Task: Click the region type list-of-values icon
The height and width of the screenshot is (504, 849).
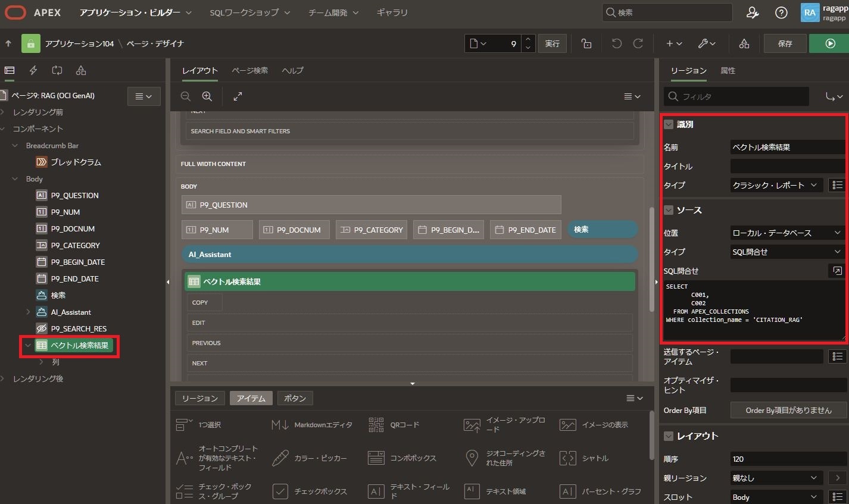Action: 837,185
